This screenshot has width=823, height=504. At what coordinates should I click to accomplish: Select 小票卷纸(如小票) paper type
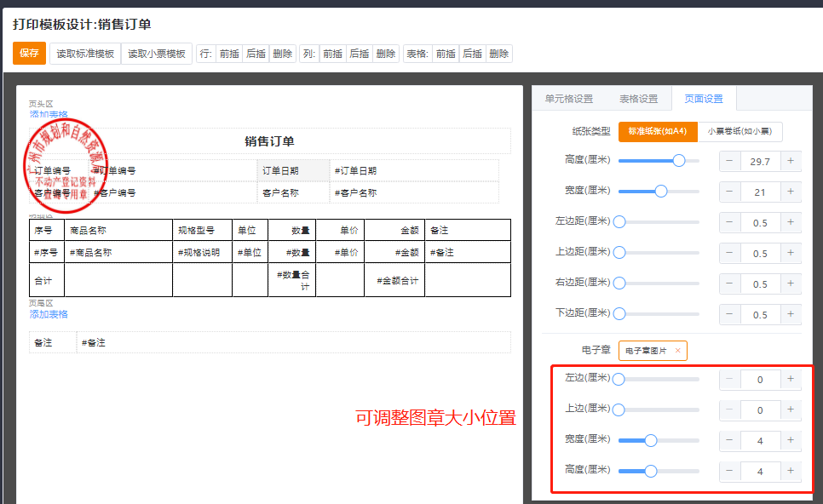tap(740, 132)
